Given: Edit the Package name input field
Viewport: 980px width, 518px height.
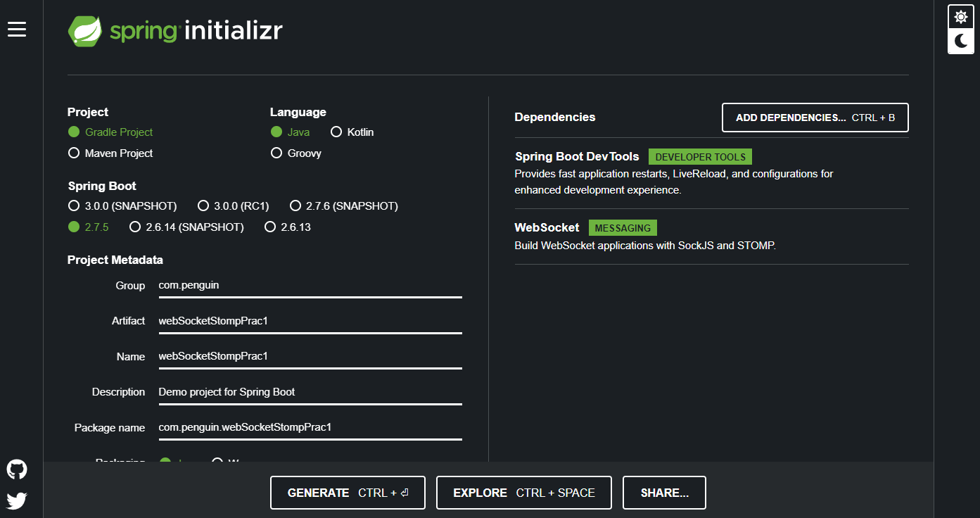Looking at the screenshot, I should pyautogui.click(x=310, y=427).
